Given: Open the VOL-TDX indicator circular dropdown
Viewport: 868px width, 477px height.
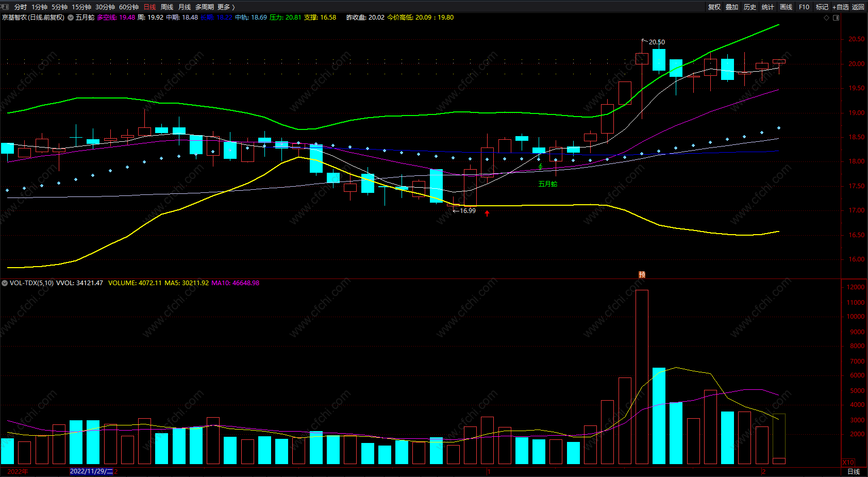Looking at the screenshot, I should click(5, 283).
